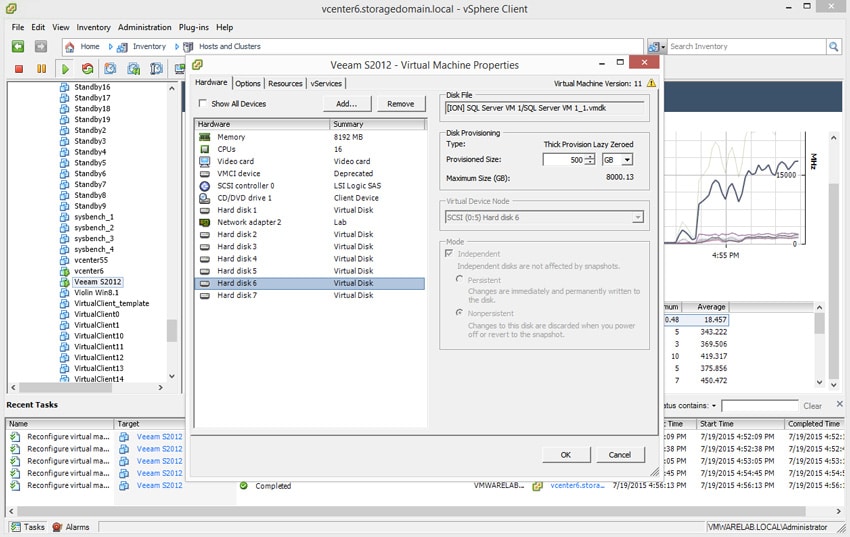Toggle Show All Devices checkbox
This screenshot has width=850, height=537.
(x=202, y=103)
